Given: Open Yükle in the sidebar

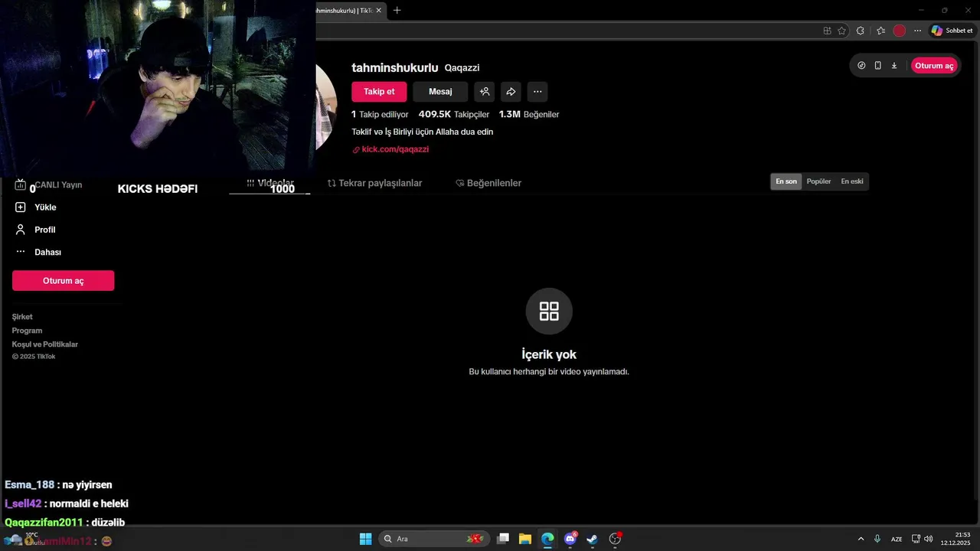Looking at the screenshot, I should pyautogui.click(x=45, y=207).
